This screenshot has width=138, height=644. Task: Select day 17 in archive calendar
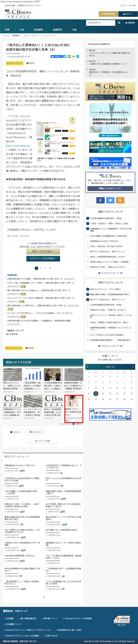tap(96, 393)
